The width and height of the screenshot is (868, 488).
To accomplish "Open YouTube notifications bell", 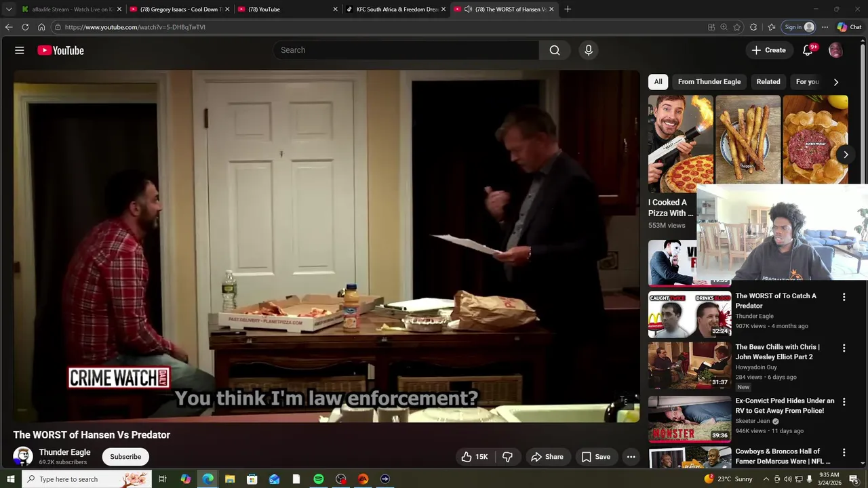I will coord(808,50).
